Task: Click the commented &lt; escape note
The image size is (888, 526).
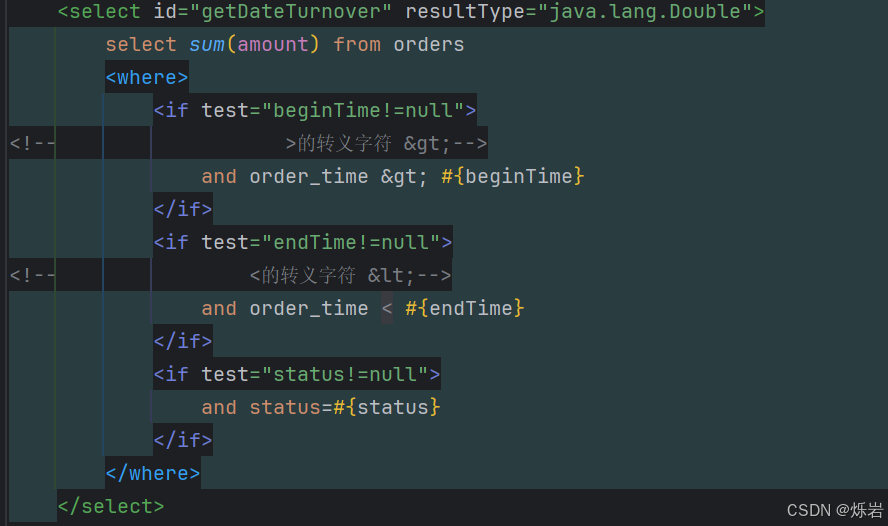Action: pos(350,276)
